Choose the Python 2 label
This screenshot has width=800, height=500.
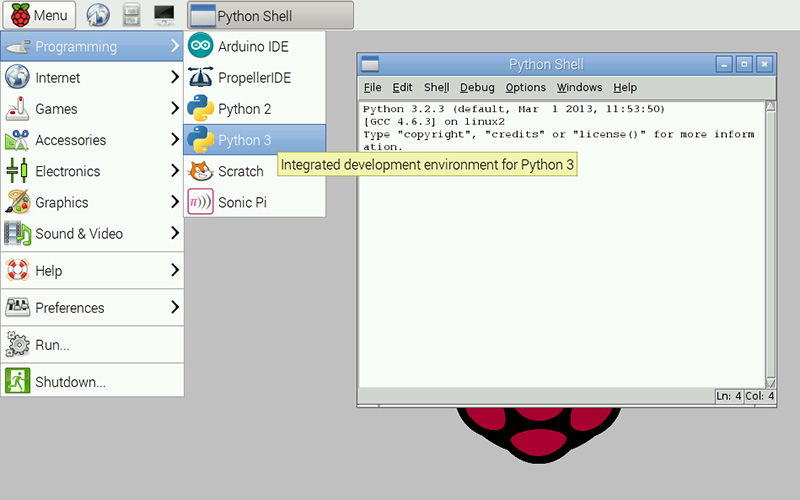pos(244,109)
